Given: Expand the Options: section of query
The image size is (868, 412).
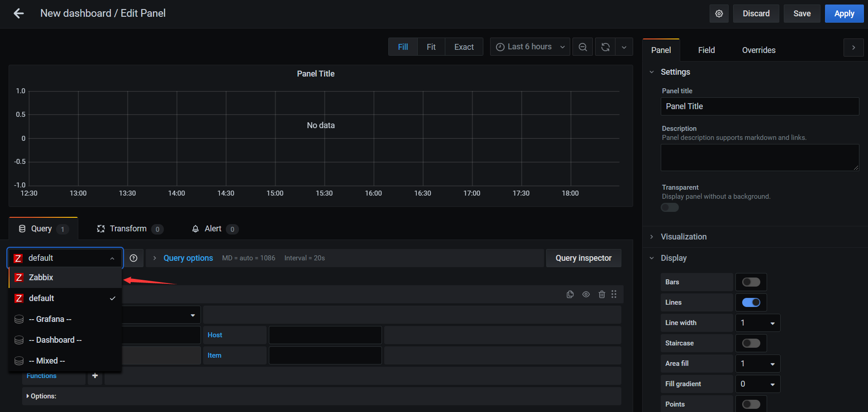Looking at the screenshot, I should (x=41, y=396).
